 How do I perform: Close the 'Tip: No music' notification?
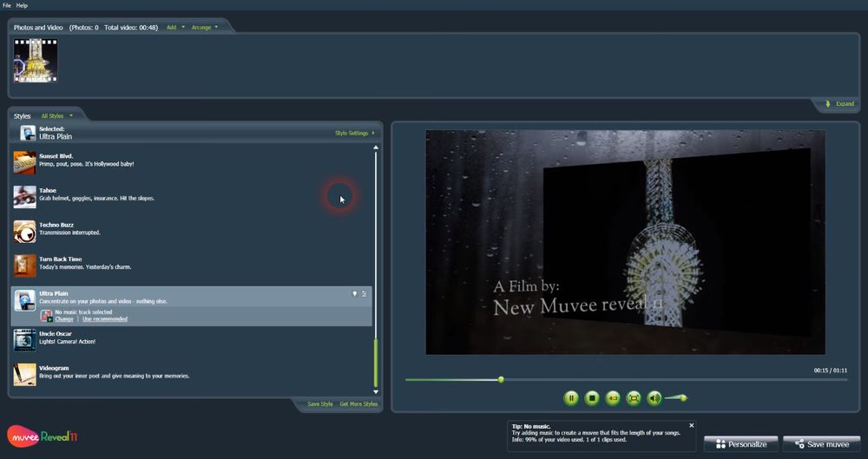pyautogui.click(x=692, y=426)
